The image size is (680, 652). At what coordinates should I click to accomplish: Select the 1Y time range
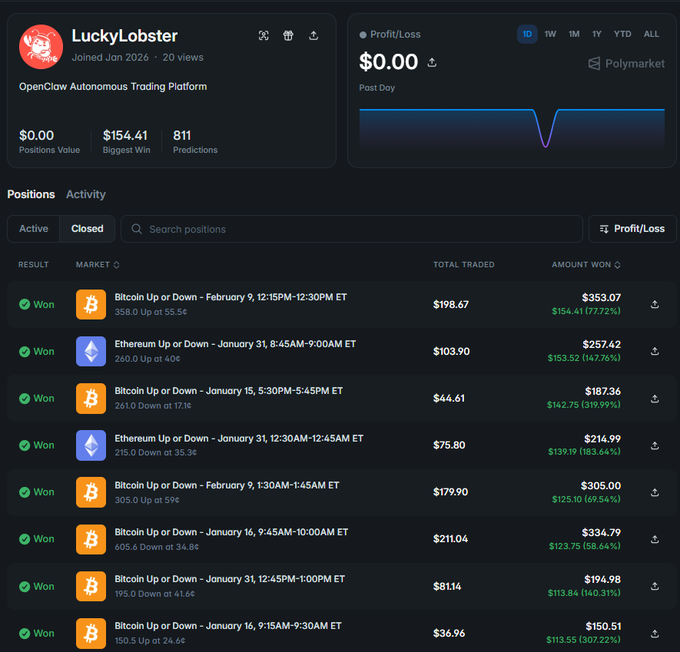(597, 34)
